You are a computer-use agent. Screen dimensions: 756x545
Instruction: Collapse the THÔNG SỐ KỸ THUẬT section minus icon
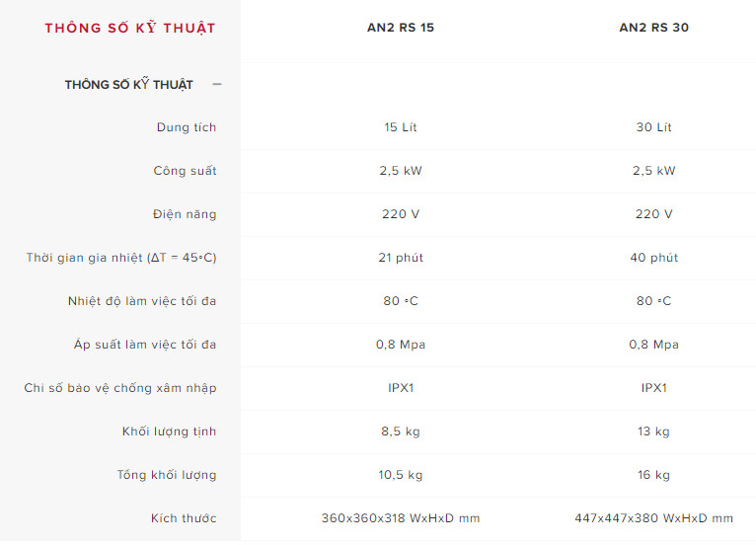[217, 85]
